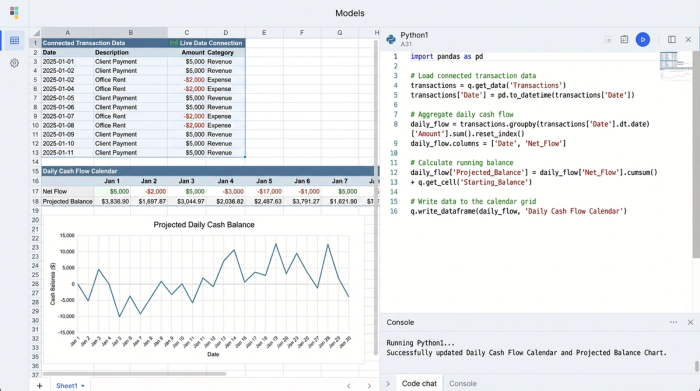
Task: Click the Models title at top
Action: [x=350, y=13]
